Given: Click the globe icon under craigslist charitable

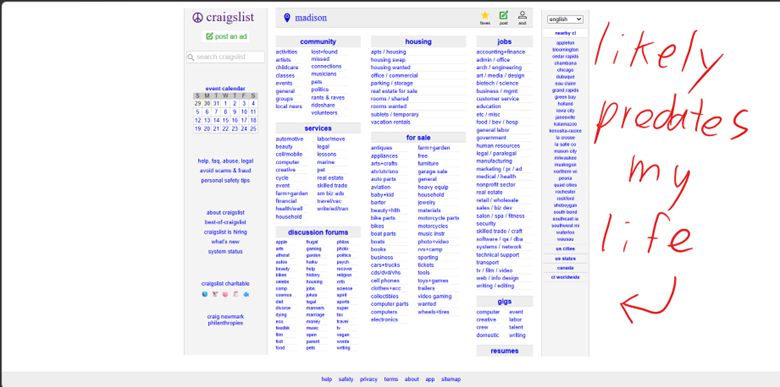Looking at the screenshot, I should (x=204, y=294).
